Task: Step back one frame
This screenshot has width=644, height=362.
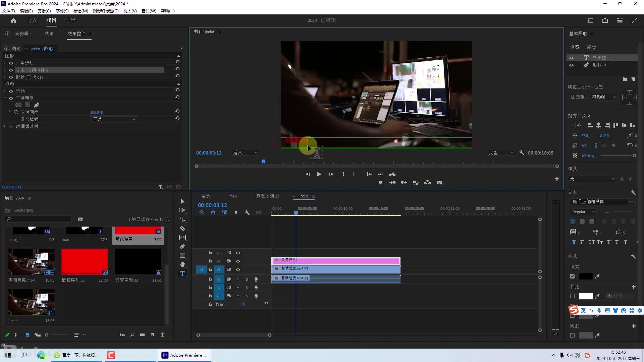Action: [x=307, y=174]
